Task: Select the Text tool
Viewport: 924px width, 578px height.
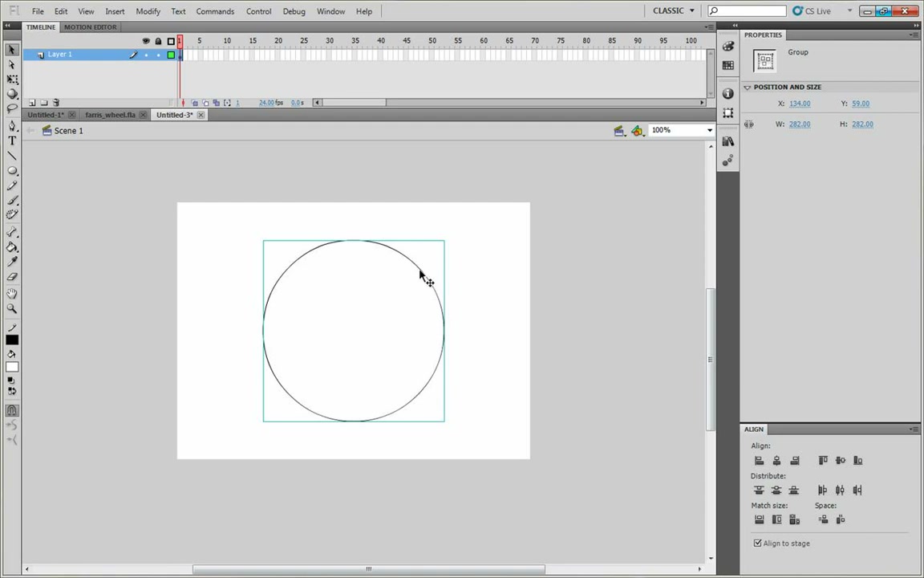Action: (x=12, y=141)
